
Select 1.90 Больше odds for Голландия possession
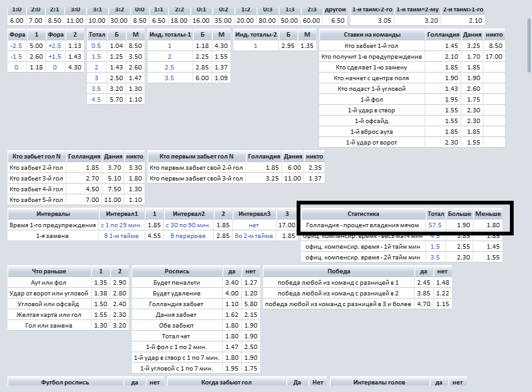tap(463, 225)
